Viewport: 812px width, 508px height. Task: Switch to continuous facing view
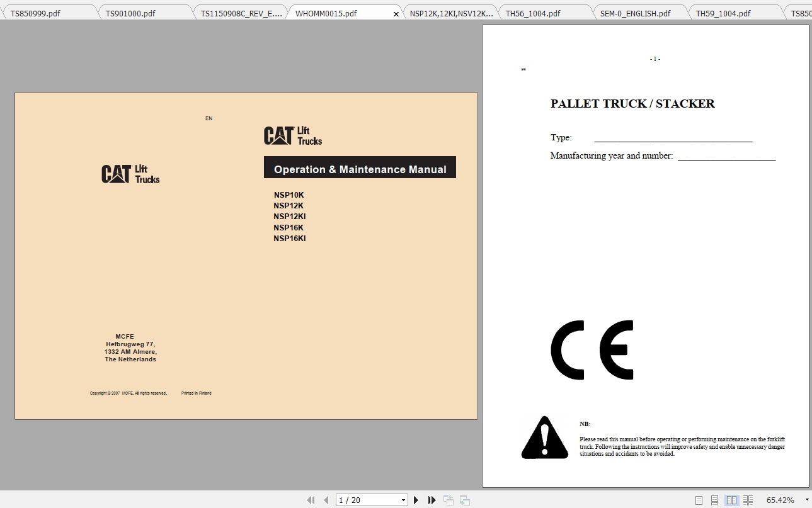click(x=748, y=500)
